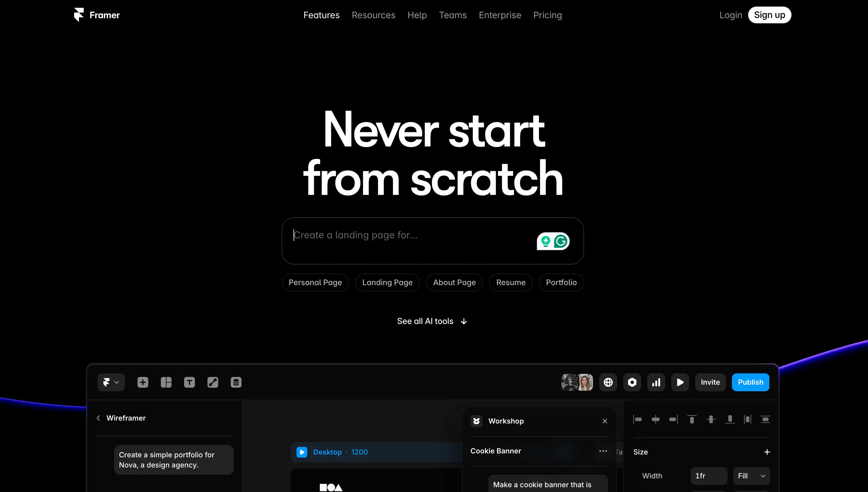Image resolution: width=868 pixels, height=492 pixels.
Task: Go back using the Wireframer chevron
Action: tap(98, 418)
